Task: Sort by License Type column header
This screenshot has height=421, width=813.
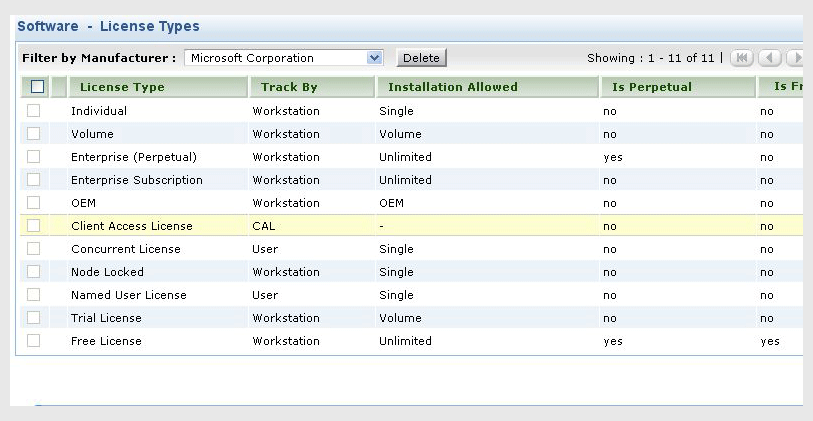Action: pos(122,87)
